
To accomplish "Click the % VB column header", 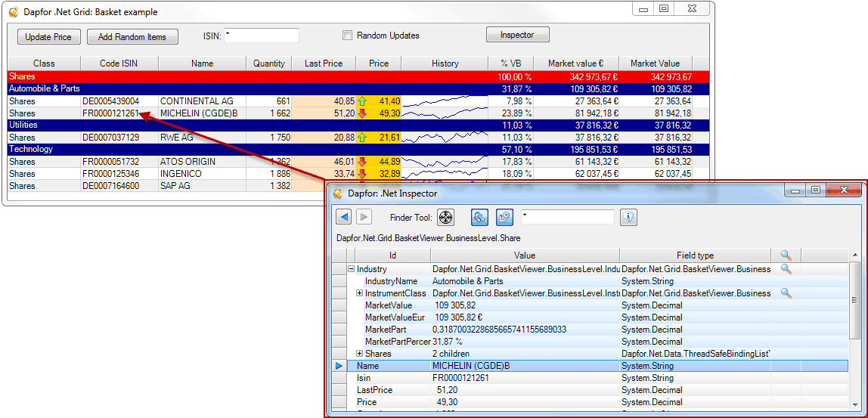I will (510, 63).
